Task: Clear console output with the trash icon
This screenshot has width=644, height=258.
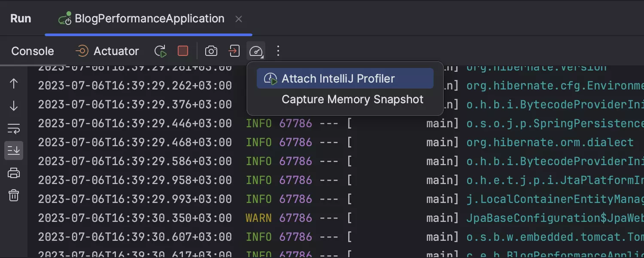Action: (14, 196)
